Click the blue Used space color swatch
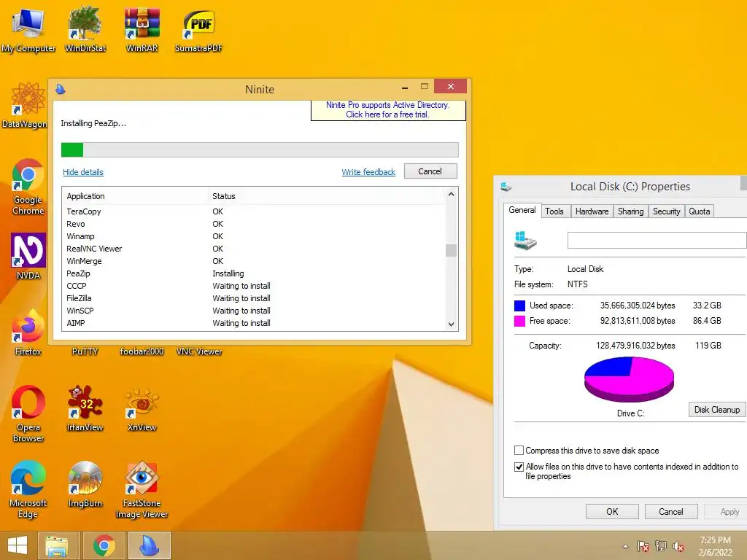 [x=519, y=306]
